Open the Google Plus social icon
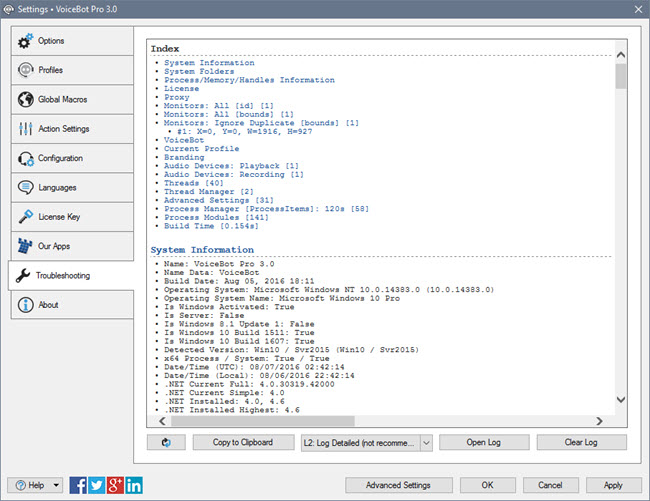 pos(114,485)
